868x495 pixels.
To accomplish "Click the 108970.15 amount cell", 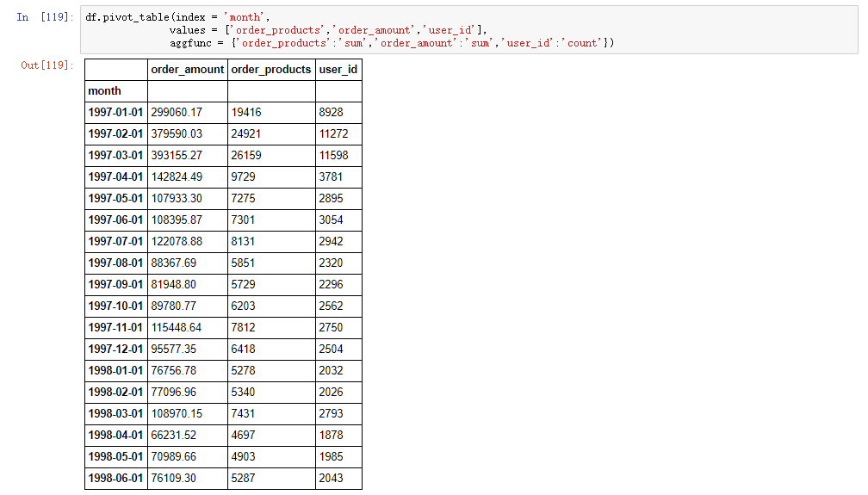I will (188, 414).
